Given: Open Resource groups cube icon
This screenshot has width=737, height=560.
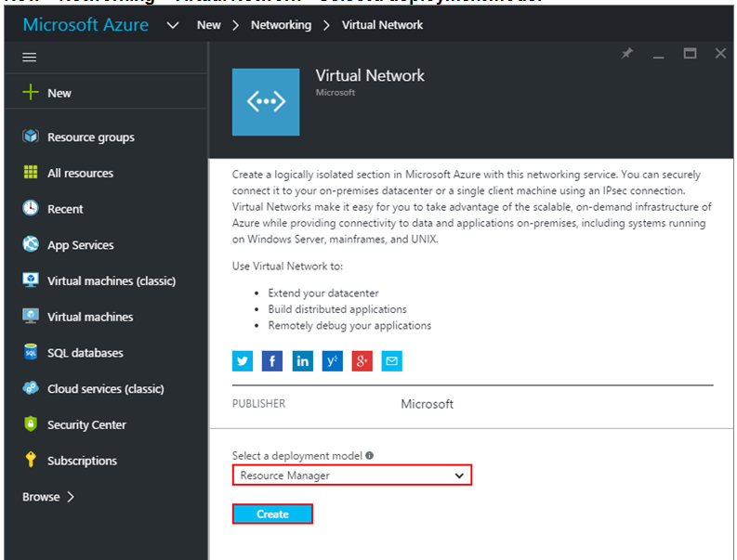Looking at the screenshot, I should coord(31,137).
